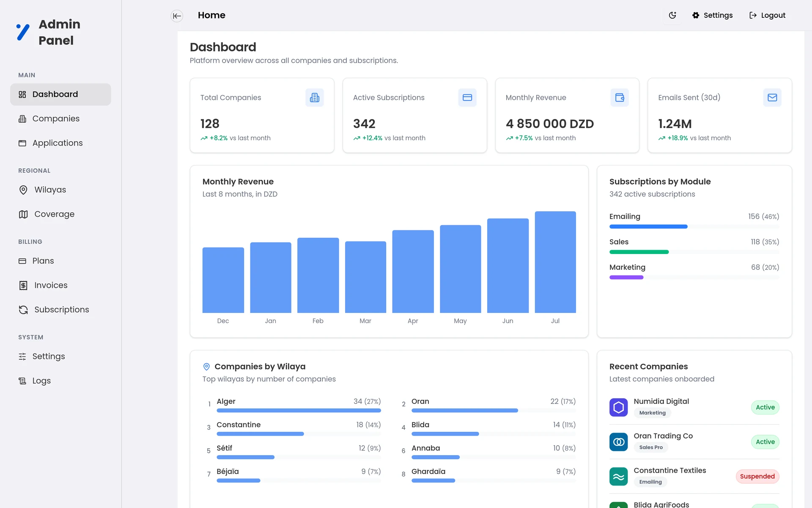The image size is (812, 508).
Task: Click the Oran Trading Co logo
Action: (618, 442)
